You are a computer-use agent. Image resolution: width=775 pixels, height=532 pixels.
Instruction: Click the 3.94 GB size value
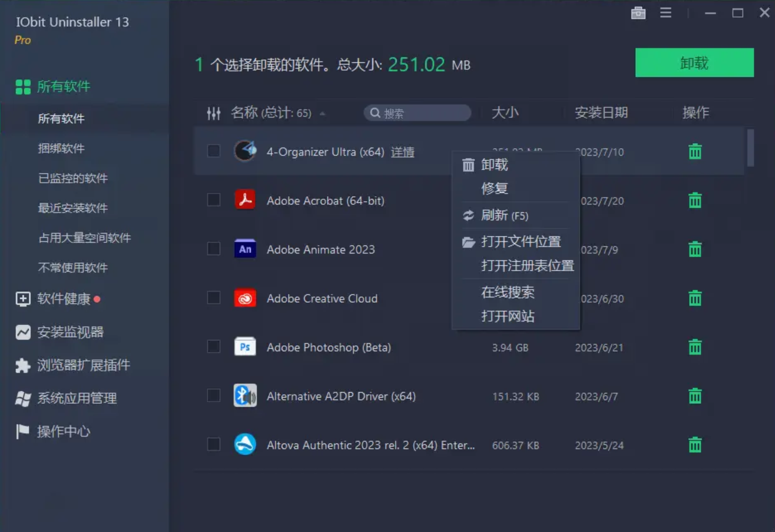tap(510, 347)
